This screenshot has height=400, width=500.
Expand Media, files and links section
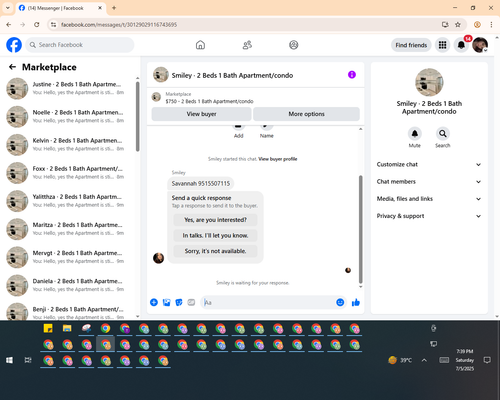[429, 199]
